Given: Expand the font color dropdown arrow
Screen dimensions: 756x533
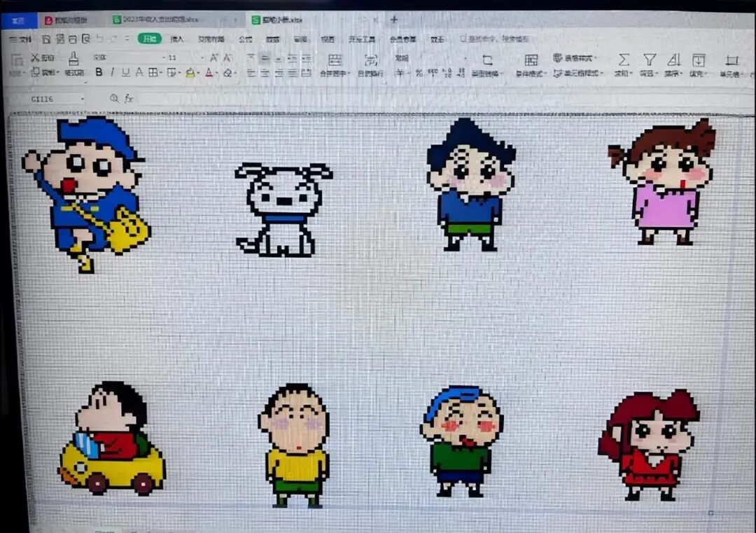Looking at the screenshot, I should point(216,73).
